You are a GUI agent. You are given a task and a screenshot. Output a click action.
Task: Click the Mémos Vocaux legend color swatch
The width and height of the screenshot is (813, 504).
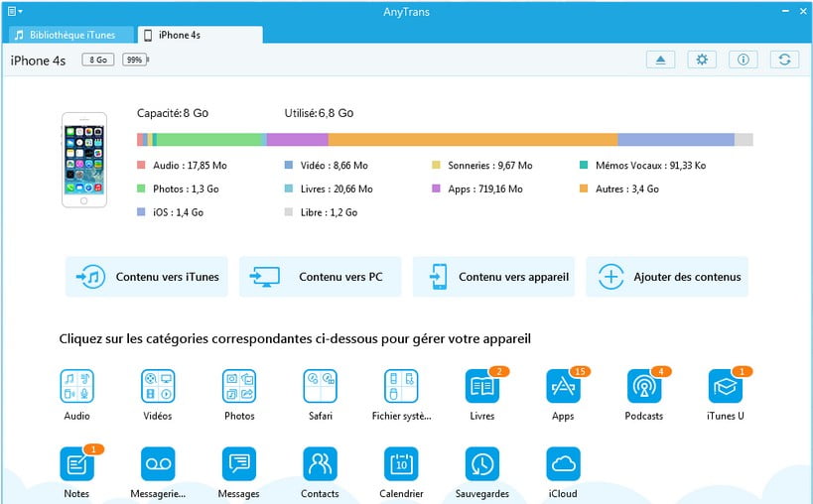click(x=584, y=165)
